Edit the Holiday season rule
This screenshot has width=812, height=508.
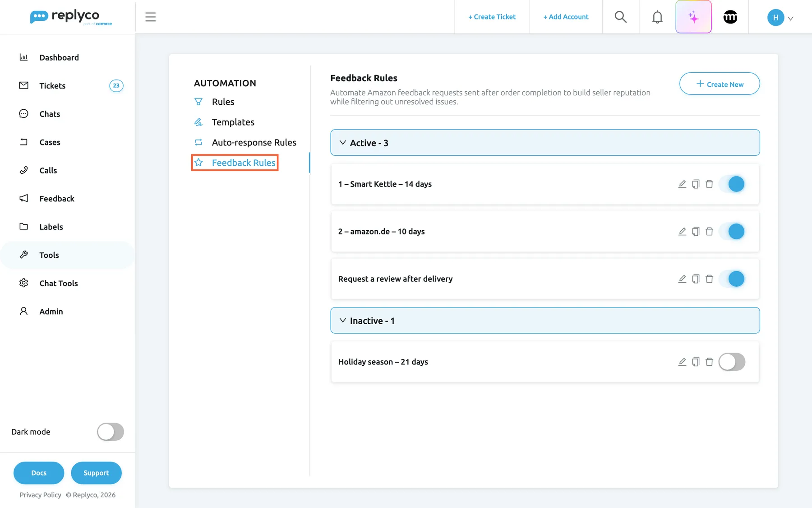(682, 362)
